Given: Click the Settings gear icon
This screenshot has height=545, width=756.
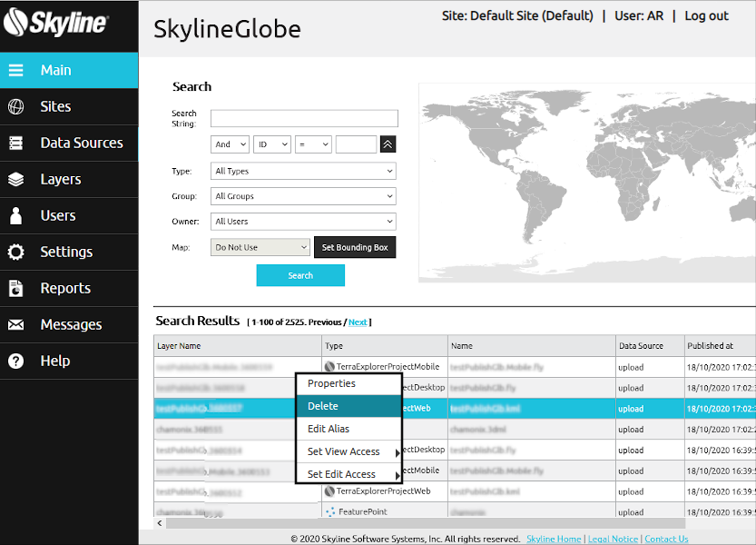Looking at the screenshot, I should pos(16,252).
